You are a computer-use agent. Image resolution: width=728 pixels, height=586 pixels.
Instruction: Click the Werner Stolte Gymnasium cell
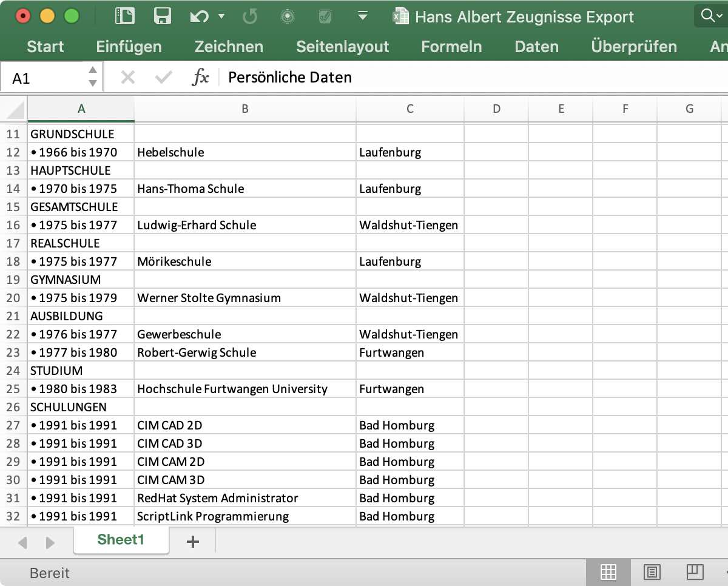coord(245,298)
